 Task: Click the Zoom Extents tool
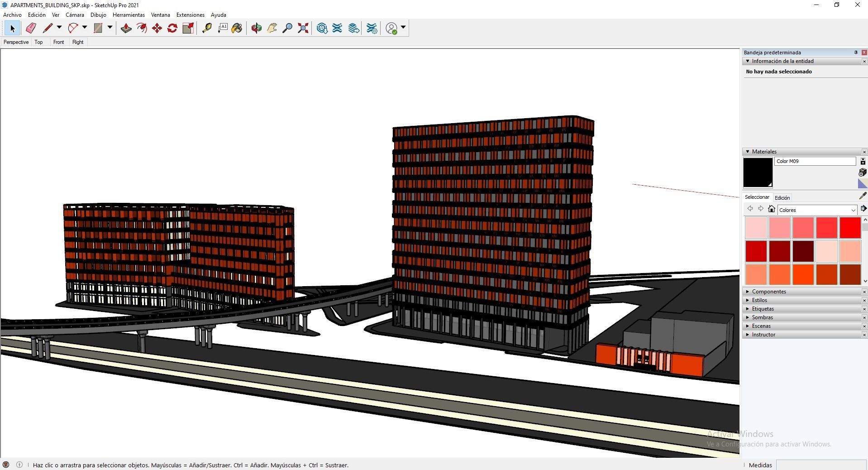(x=303, y=28)
